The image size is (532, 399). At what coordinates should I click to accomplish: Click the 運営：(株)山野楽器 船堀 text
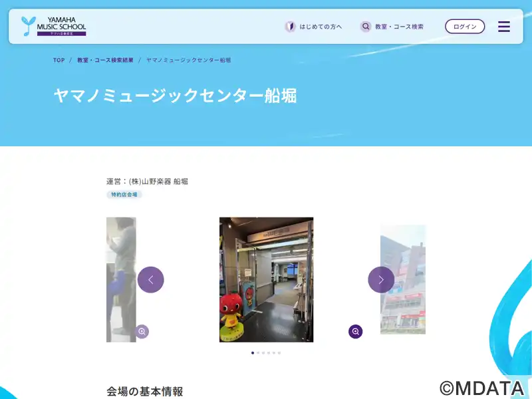(x=147, y=182)
